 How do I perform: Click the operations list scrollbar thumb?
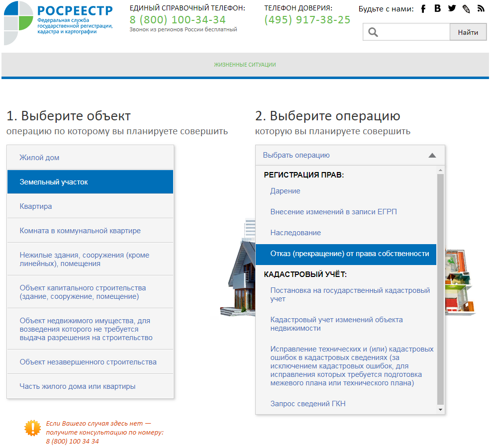coord(440,289)
